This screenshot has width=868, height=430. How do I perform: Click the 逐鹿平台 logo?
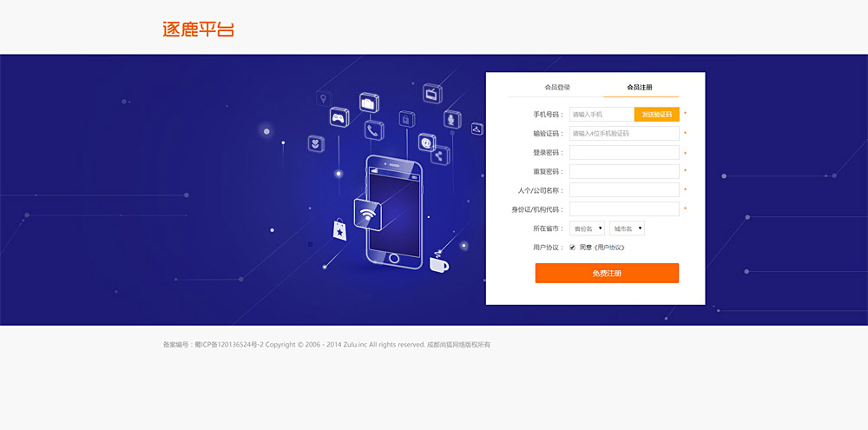pos(198,29)
